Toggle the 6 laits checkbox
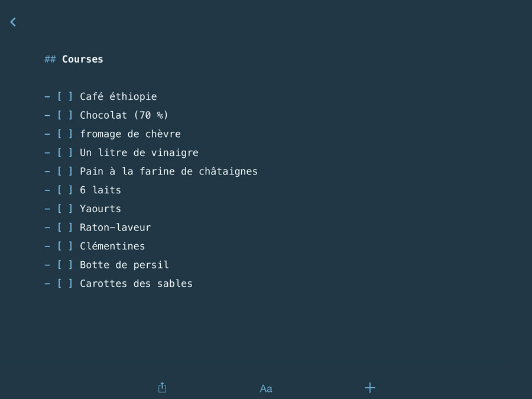Image resolution: width=532 pixels, height=399 pixels. [x=65, y=190]
